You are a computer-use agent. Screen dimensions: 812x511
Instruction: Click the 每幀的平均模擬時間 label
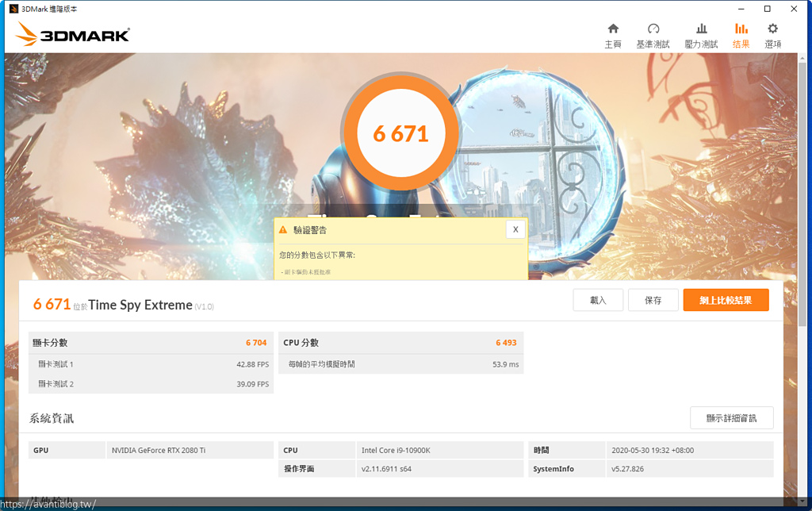point(321,364)
